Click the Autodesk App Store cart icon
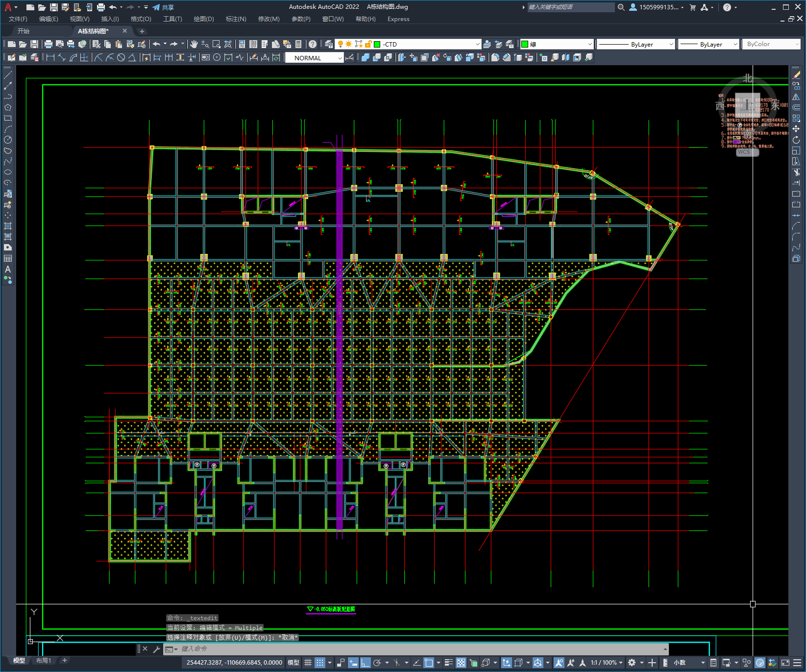Screen dimensions: 806x672 (x=692, y=7)
